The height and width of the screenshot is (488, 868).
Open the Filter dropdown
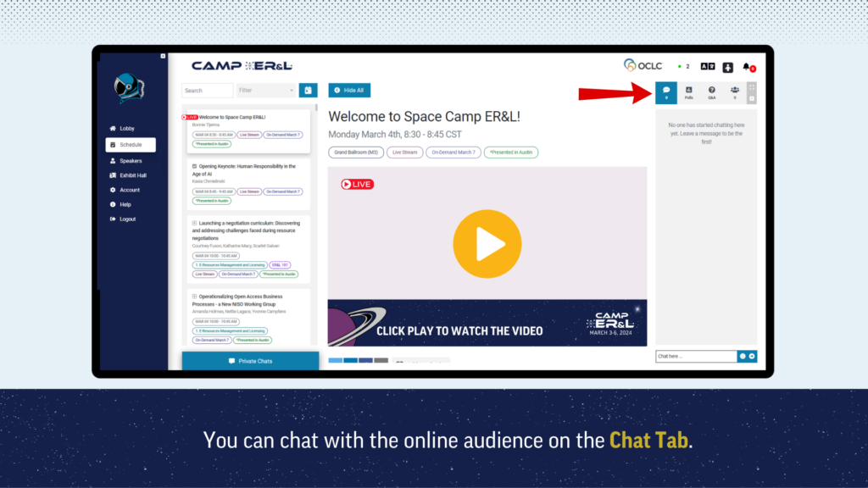point(266,90)
